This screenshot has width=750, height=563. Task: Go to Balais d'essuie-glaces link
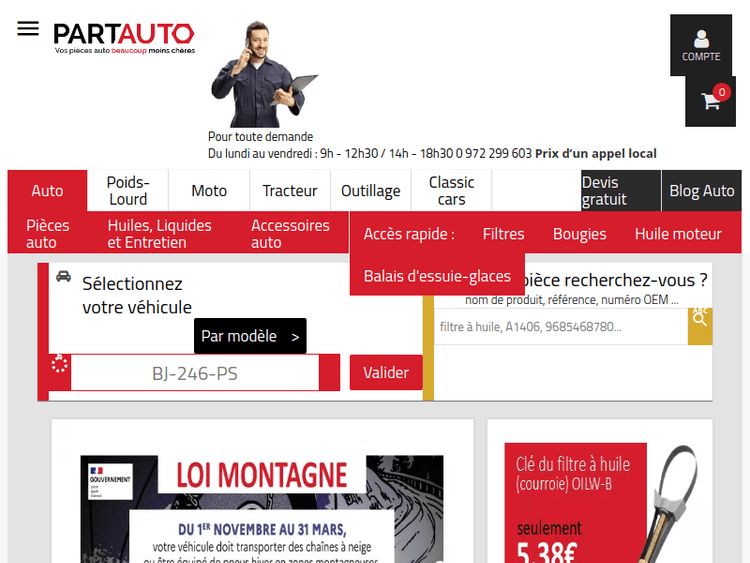pos(437,276)
